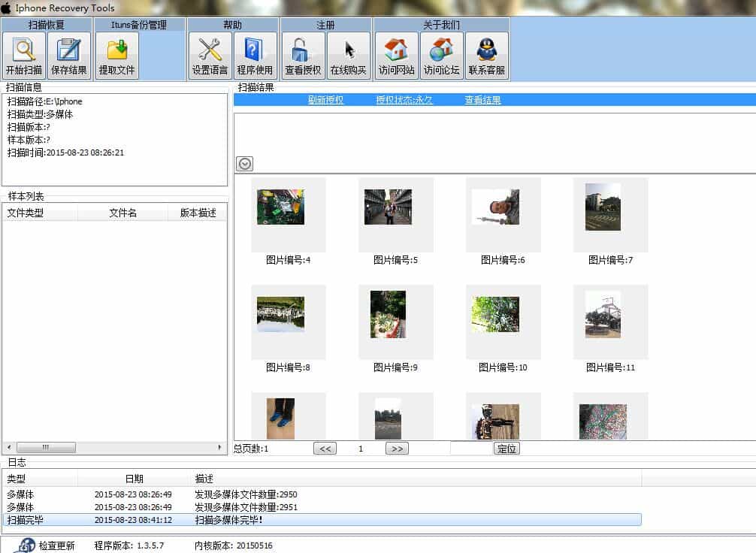Click the log 日期 column header
Image resolution: width=756 pixels, height=553 pixels.
point(134,479)
